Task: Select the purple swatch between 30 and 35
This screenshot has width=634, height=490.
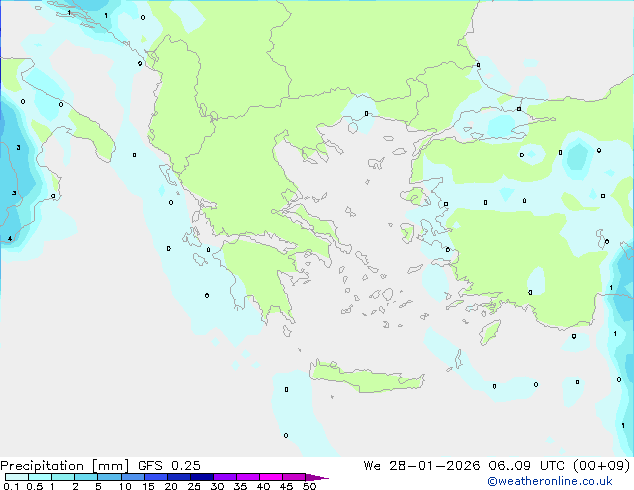Action: tap(224, 477)
